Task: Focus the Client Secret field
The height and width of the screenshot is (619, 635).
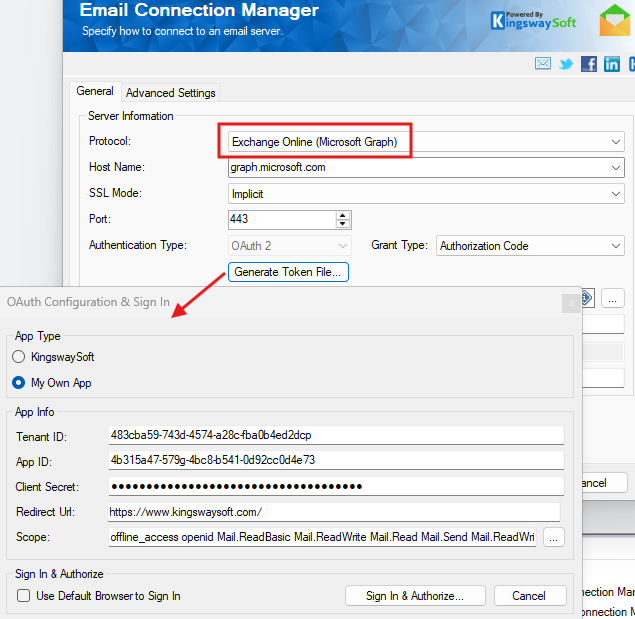Action: tap(336, 486)
